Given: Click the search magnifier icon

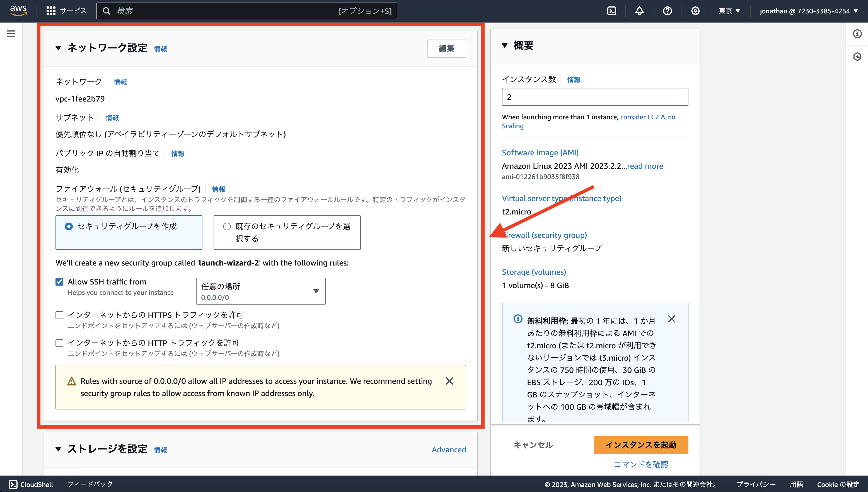Looking at the screenshot, I should click(107, 11).
